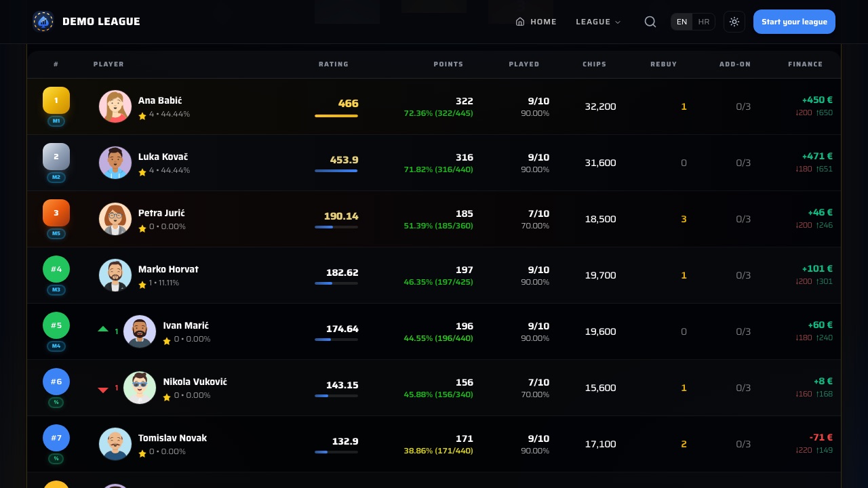Viewport: 868px width, 488px height.
Task: Open the search magnifier icon
Action: (650, 22)
